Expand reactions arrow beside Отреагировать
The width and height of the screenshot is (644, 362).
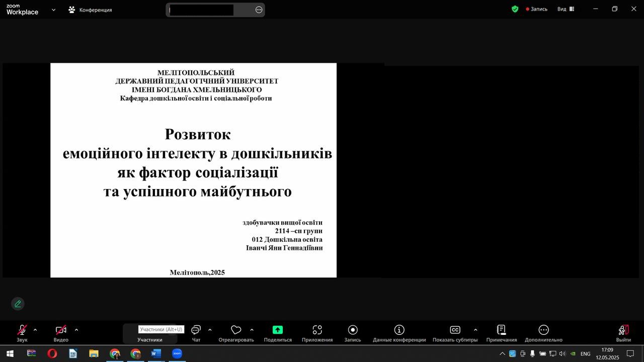point(252,330)
